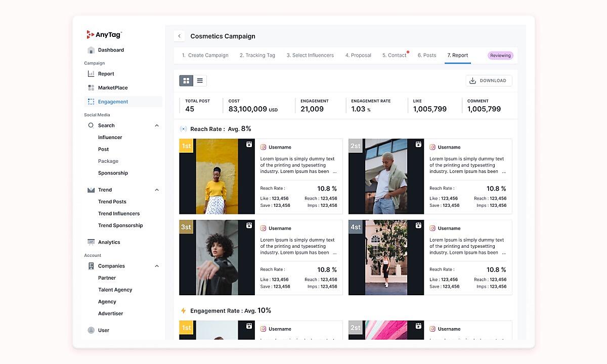This screenshot has height=364, width=607.
Task: Open the 2st-ranked reach rate post thumbnail
Action: click(x=386, y=176)
